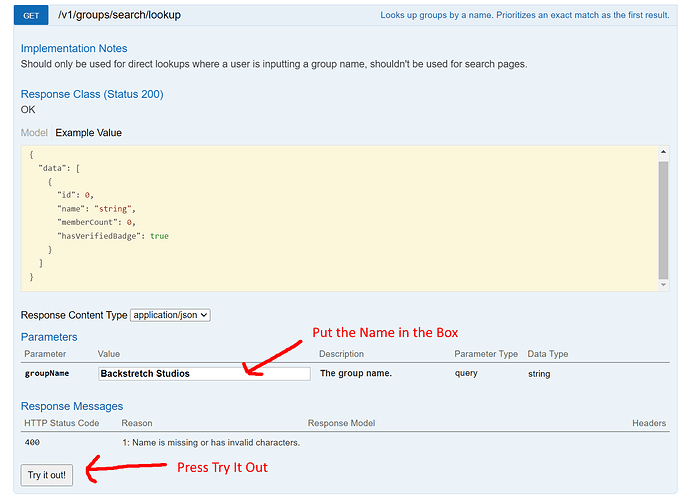Click the "data": [ line in example
The width and height of the screenshot is (690, 499).
point(59,168)
